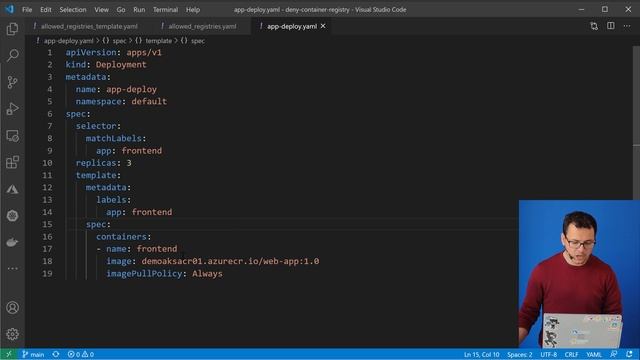Open the Source Control view icon

[x=12, y=82]
